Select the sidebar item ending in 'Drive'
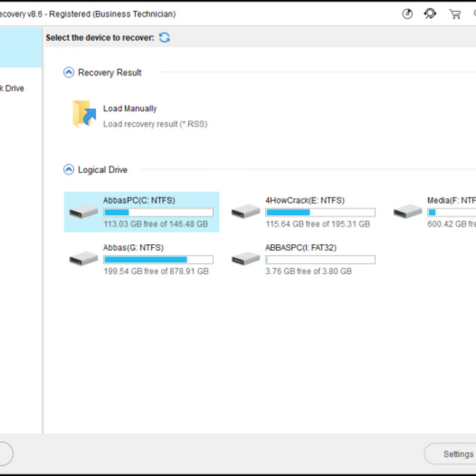 (x=12, y=88)
